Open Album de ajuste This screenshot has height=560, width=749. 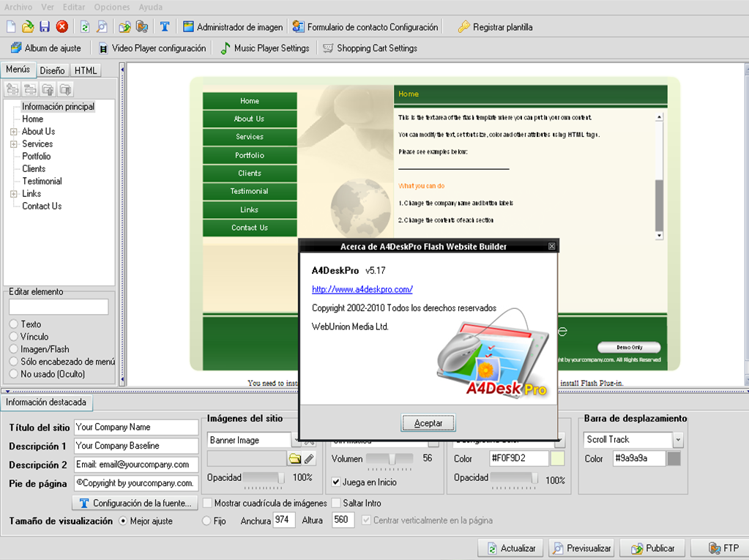(x=46, y=48)
